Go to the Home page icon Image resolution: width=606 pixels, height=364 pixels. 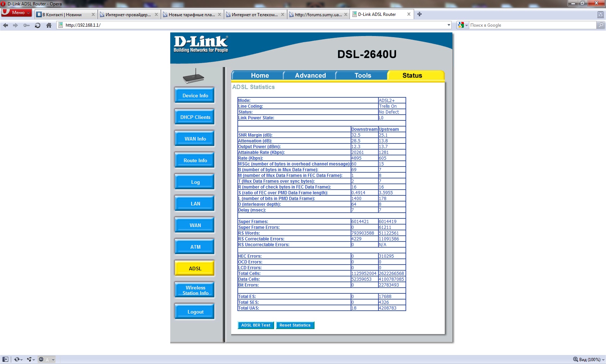[49, 25]
